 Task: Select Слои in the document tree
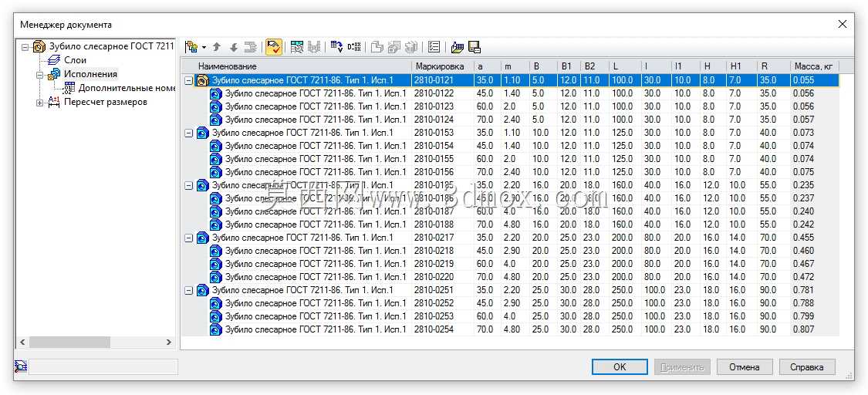tap(76, 60)
